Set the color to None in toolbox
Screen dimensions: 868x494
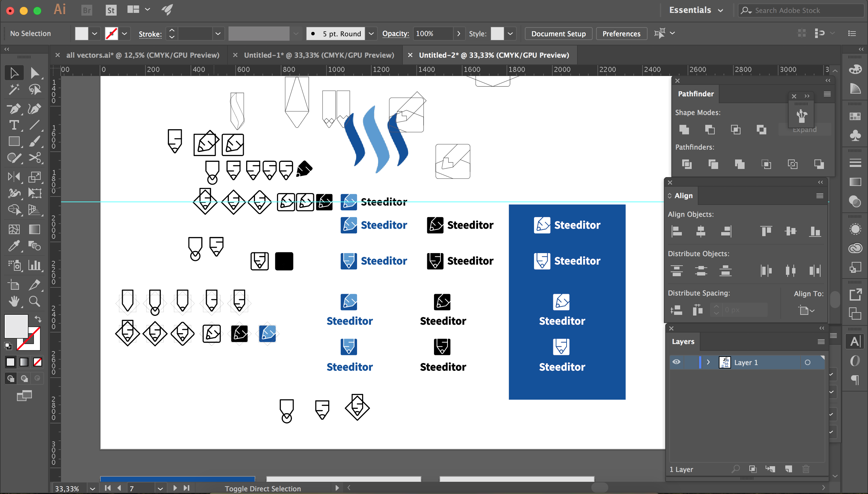[x=38, y=362]
